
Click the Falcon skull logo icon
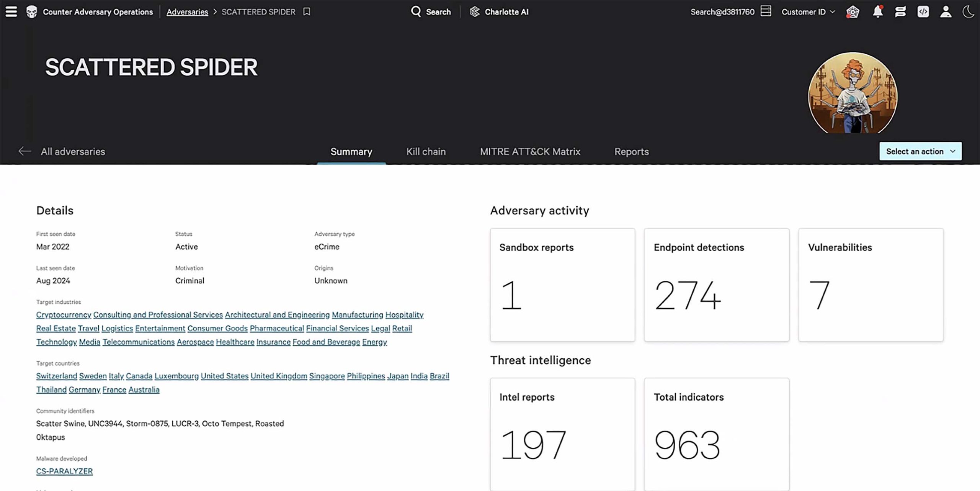pyautogui.click(x=32, y=12)
